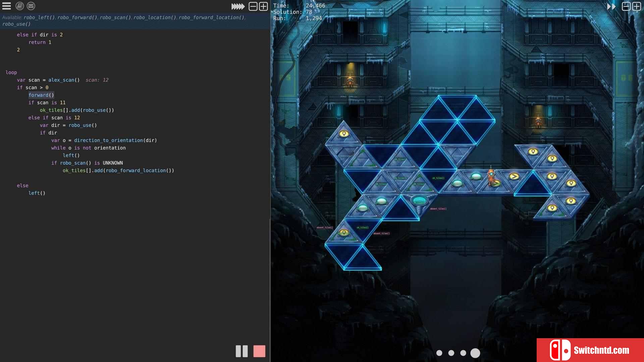Click the highlighted forward() code line
The height and width of the screenshot is (362, 644).
pos(41,95)
